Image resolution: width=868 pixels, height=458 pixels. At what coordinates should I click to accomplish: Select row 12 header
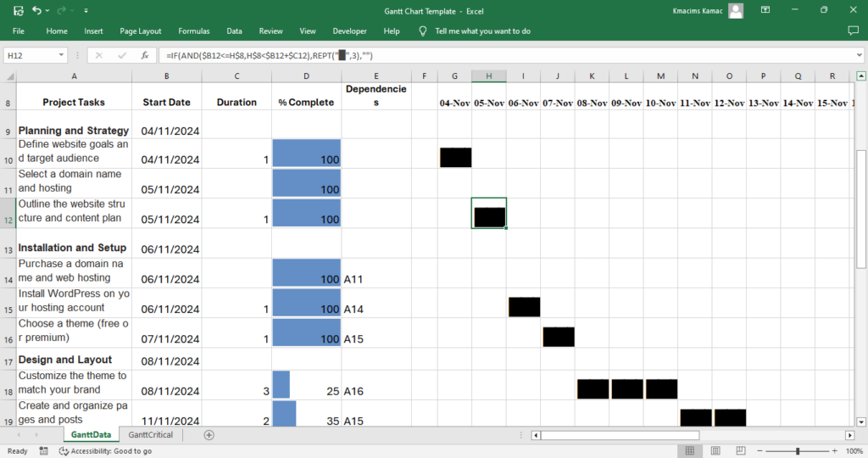pyautogui.click(x=8, y=213)
